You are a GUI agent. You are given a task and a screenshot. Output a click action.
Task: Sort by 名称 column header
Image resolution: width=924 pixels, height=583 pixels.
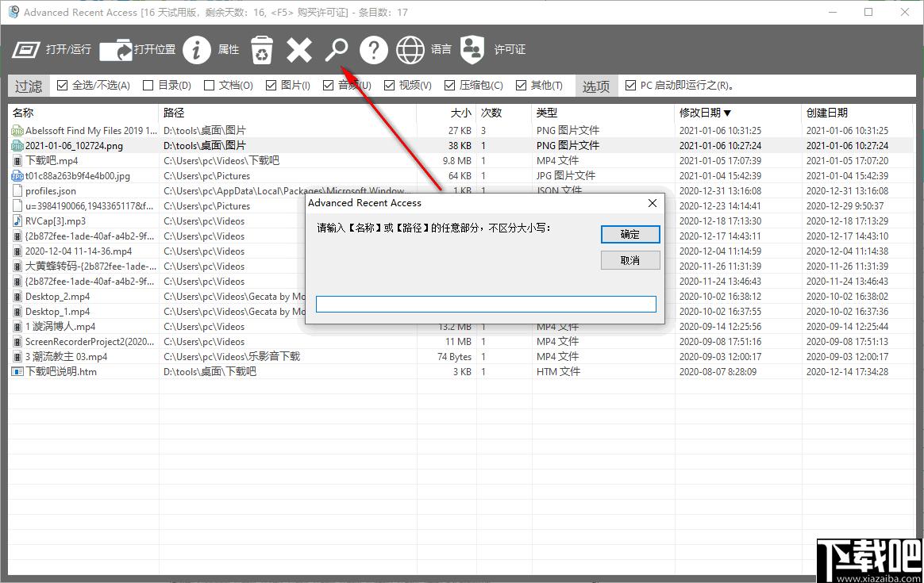[83, 113]
